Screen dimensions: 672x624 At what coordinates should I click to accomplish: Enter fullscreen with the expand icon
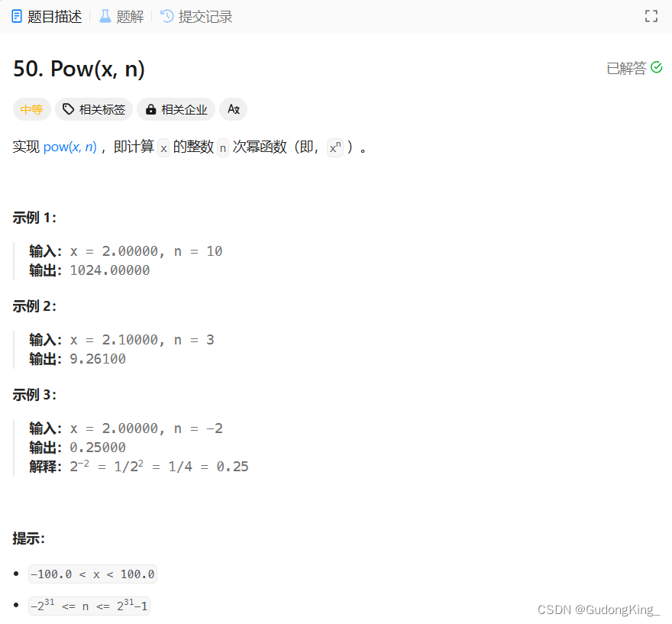pos(651,15)
